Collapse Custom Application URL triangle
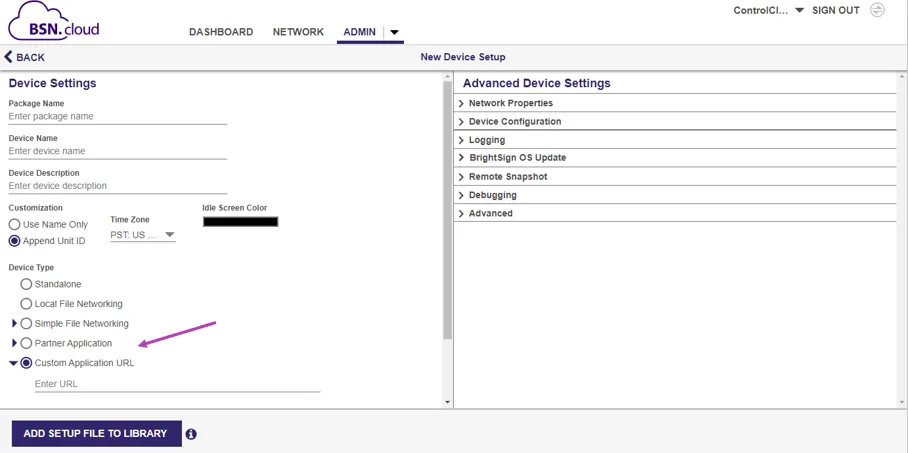Viewport: 908px width, 453px height. (x=13, y=363)
